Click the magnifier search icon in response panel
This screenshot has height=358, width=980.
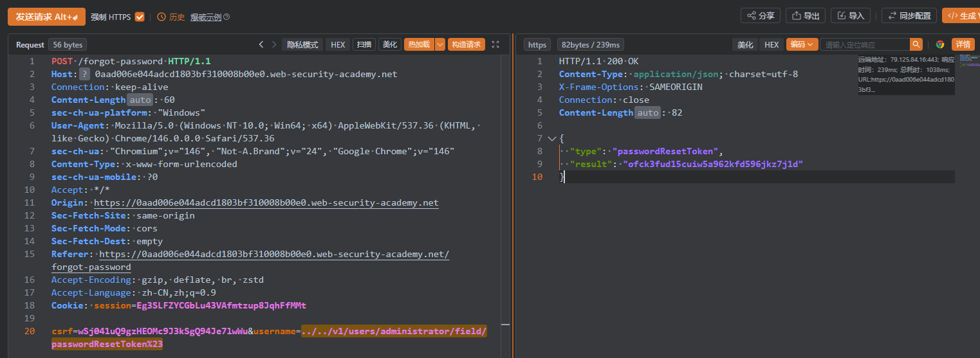(x=916, y=44)
